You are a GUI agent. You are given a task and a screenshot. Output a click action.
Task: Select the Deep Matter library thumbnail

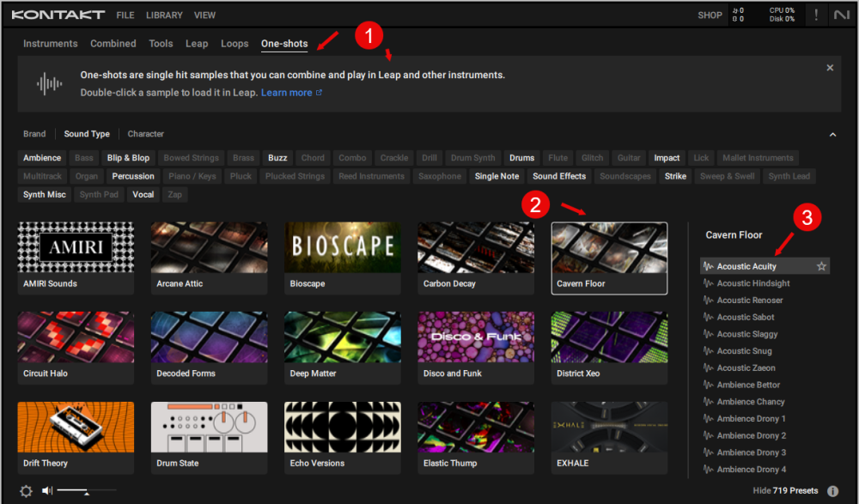343,348
